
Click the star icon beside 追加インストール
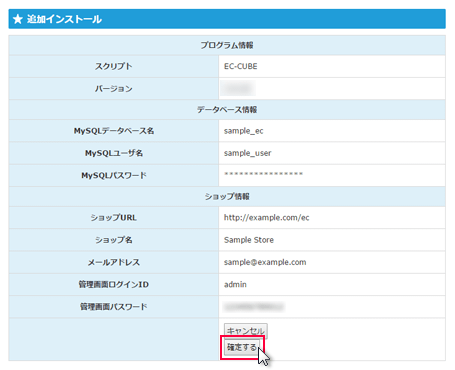(x=18, y=19)
